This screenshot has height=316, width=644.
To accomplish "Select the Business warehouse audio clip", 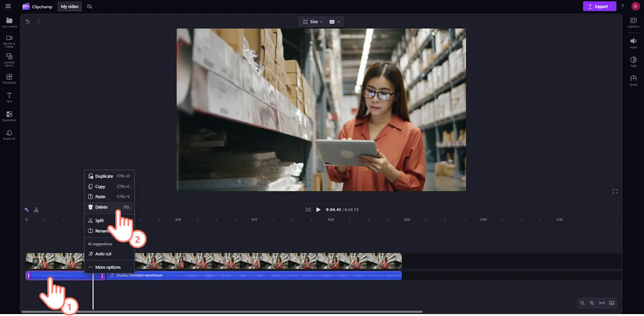I will click(254, 275).
